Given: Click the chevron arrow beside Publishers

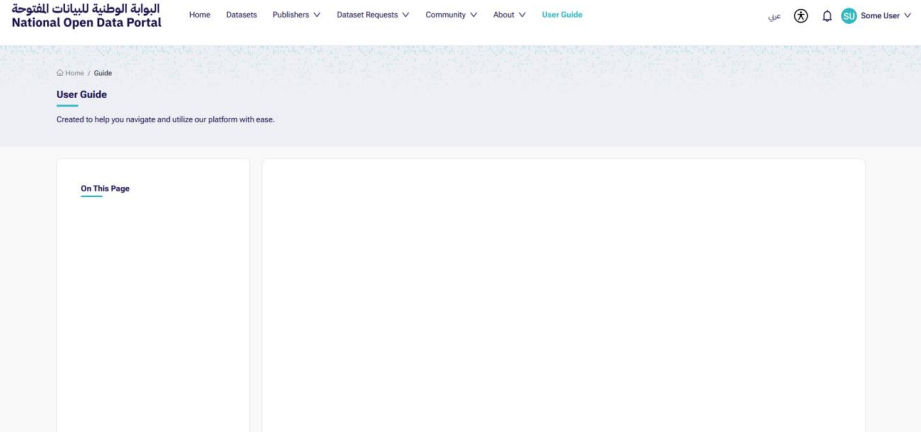Looking at the screenshot, I should [x=317, y=15].
